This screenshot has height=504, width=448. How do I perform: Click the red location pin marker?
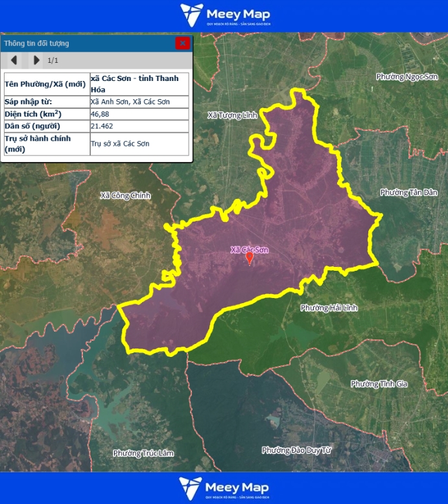250,258
